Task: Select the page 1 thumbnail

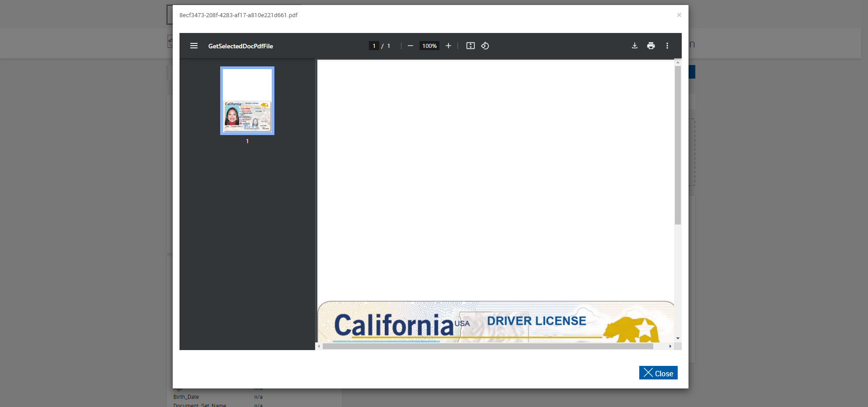Action: [x=247, y=101]
